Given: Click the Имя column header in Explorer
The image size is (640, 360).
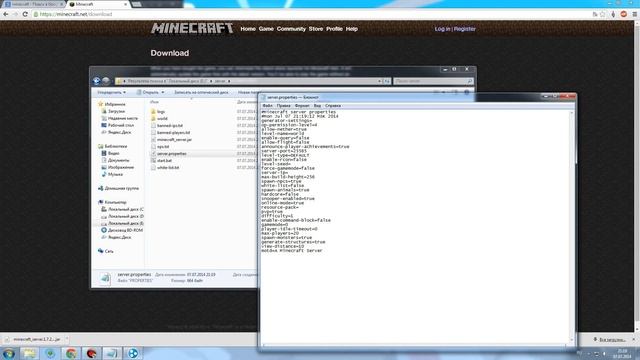Looking at the screenshot, I should (x=154, y=102).
